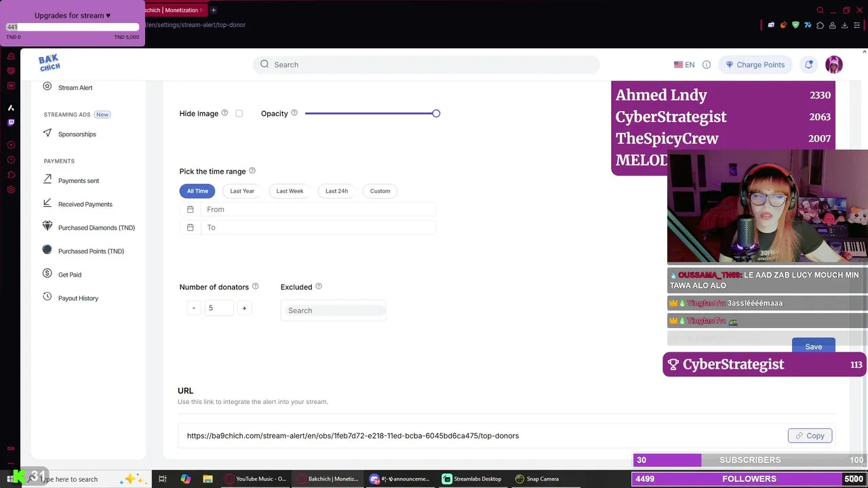Click the Opacity slider handle
Screen dimensions: 868x488
(436, 113)
